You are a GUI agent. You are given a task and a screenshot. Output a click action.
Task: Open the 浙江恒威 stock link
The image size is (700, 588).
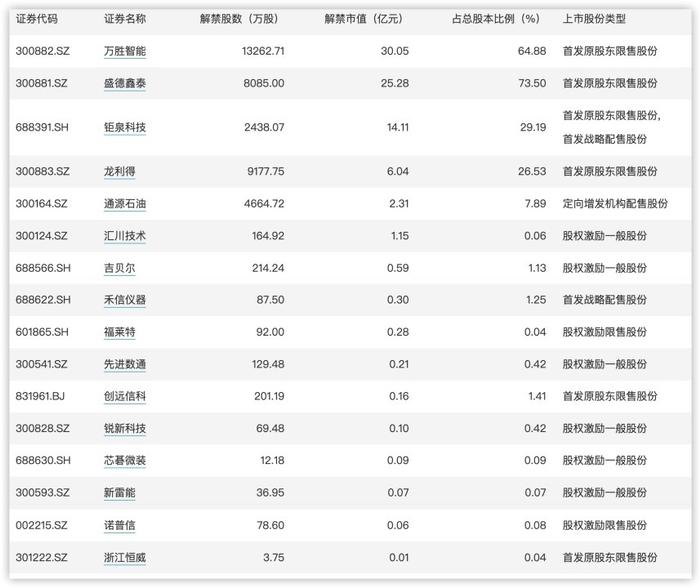[125, 557]
